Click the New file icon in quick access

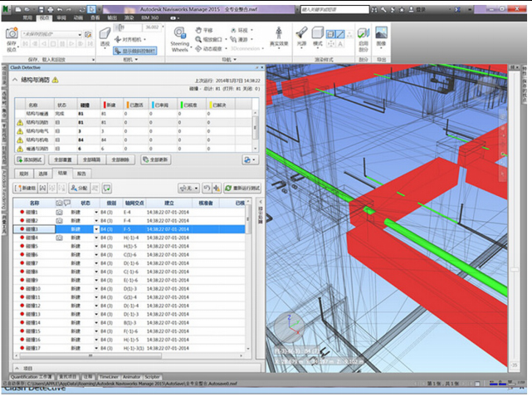[x=18, y=9]
